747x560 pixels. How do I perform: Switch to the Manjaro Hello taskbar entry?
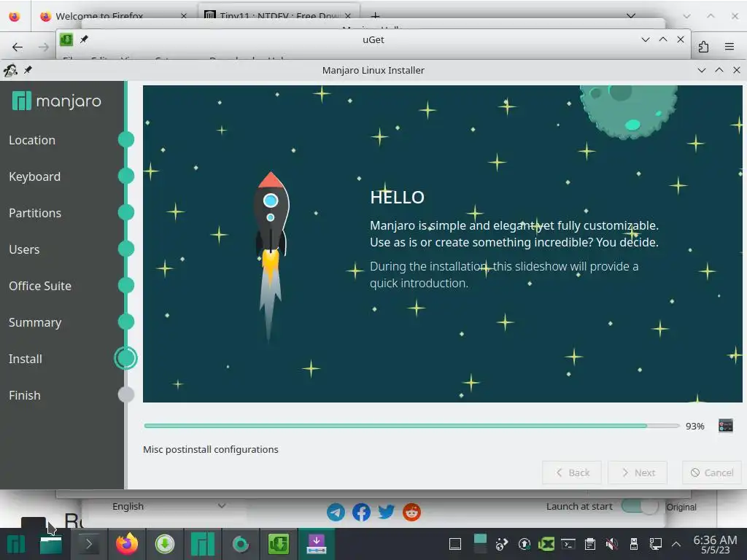203,544
